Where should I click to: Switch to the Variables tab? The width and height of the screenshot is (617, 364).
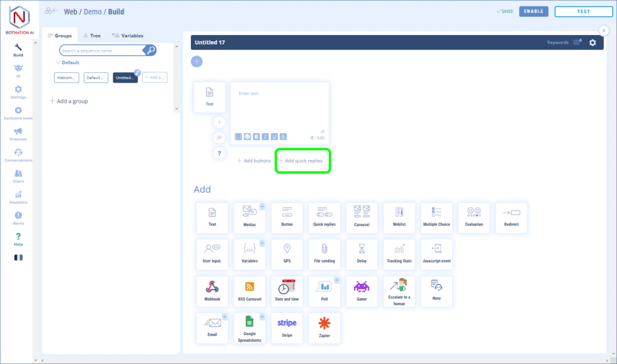128,36
